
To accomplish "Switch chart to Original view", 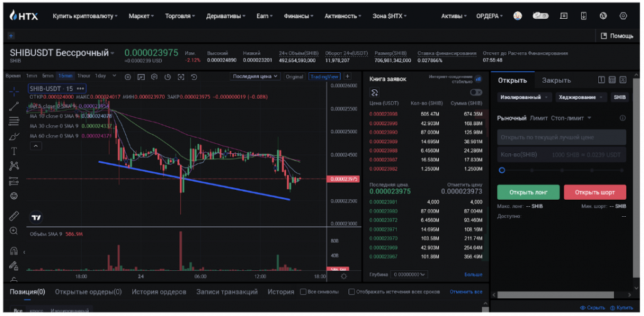I will 294,77.
